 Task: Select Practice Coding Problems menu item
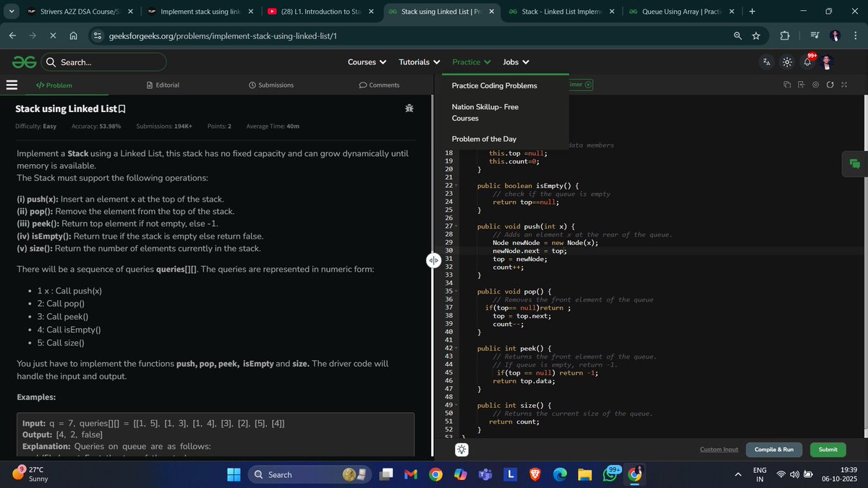click(x=495, y=85)
